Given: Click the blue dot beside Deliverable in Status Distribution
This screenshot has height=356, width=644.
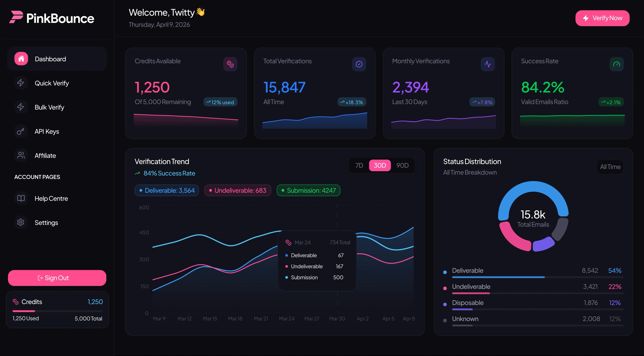Looking at the screenshot, I should 445,272.
